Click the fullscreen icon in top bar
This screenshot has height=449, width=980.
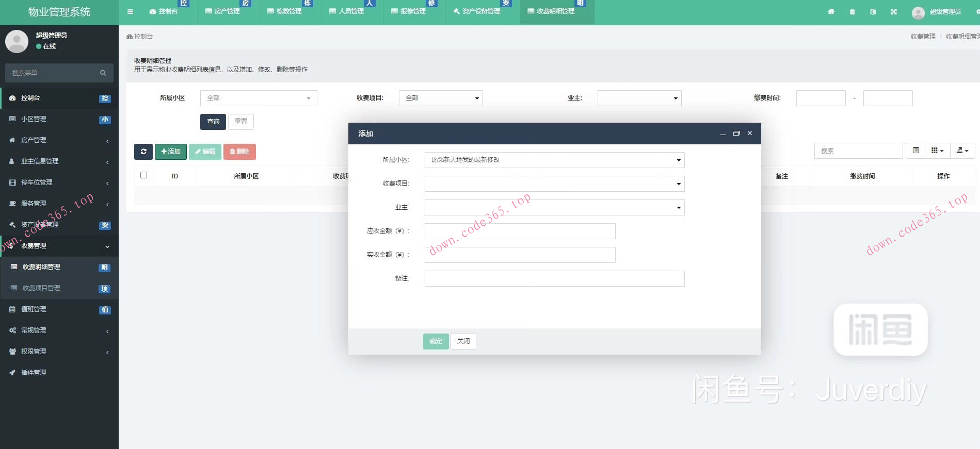(x=894, y=11)
